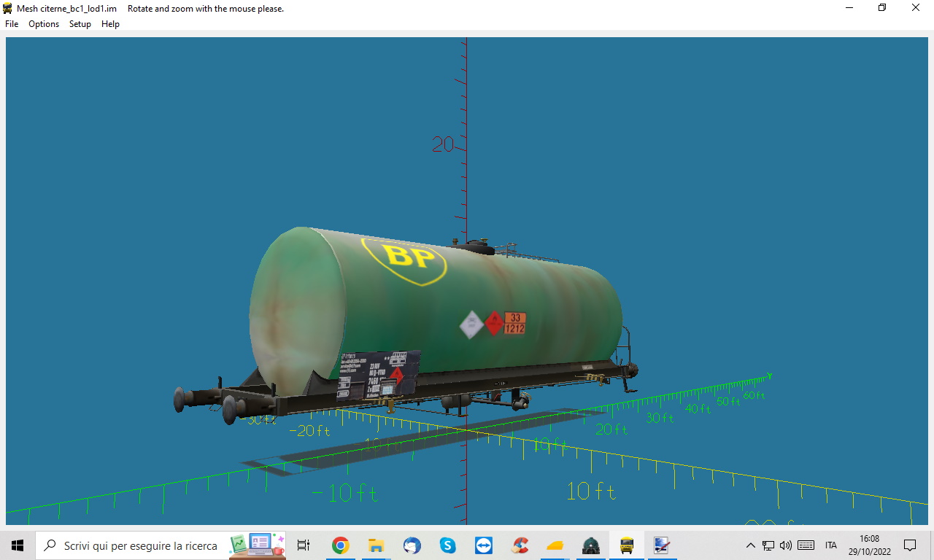
Task: Open File Explorer from the taskbar
Action: click(376, 545)
